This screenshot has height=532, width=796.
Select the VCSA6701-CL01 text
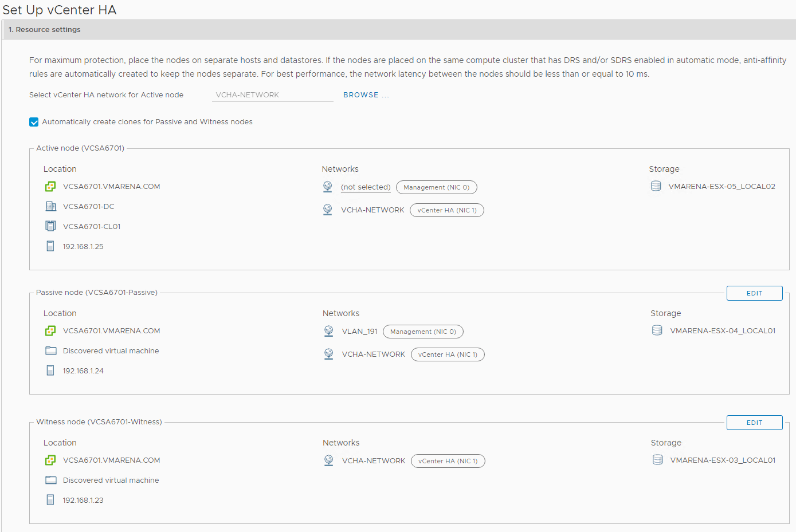[x=92, y=227]
